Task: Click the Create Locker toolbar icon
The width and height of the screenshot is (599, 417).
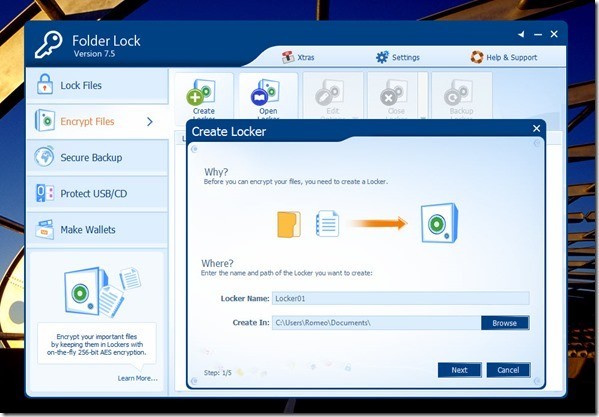Action: [x=201, y=92]
